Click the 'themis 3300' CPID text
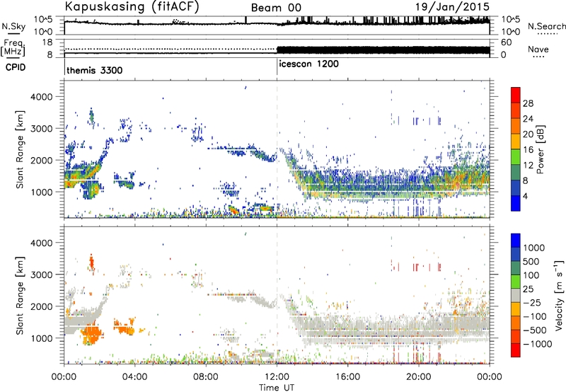566x392 pixels. [95, 70]
